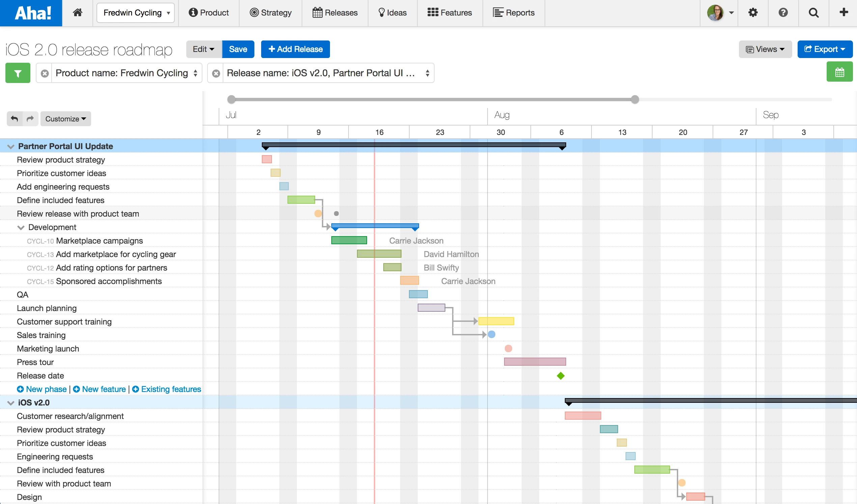Viewport: 857px width, 504px height.
Task: Click the New feature link
Action: [x=100, y=389]
